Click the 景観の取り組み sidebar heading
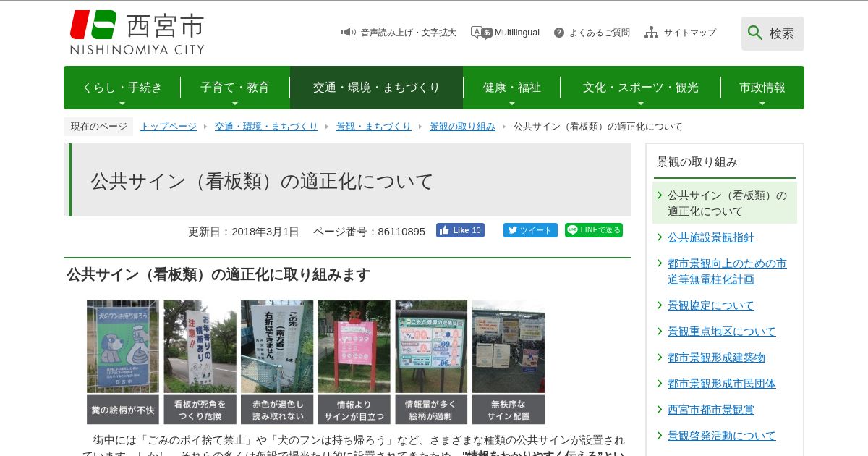The width and height of the screenshot is (868, 456). tap(697, 162)
